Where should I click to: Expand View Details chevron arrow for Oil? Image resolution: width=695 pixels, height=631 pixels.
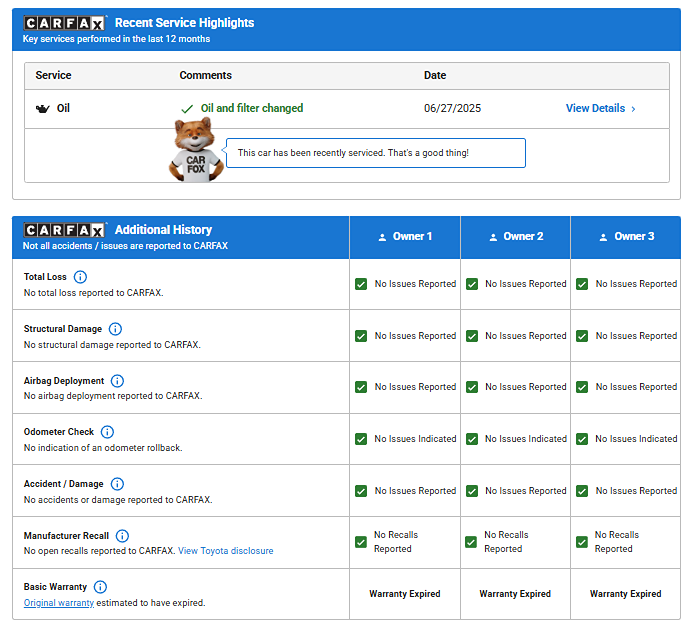point(633,109)
